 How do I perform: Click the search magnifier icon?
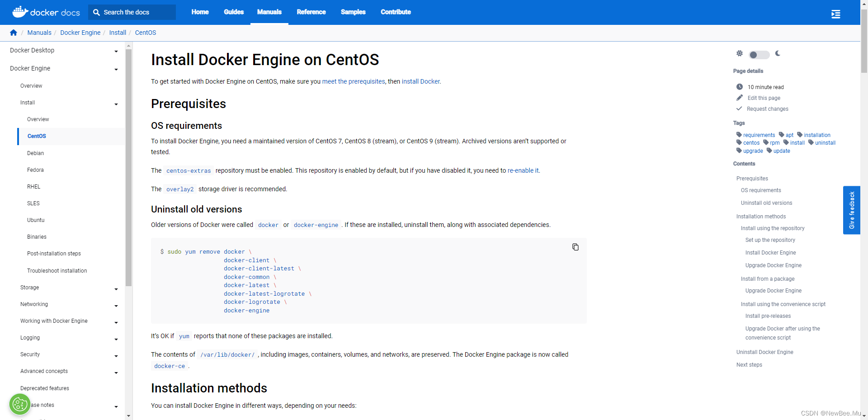(96, 12)
